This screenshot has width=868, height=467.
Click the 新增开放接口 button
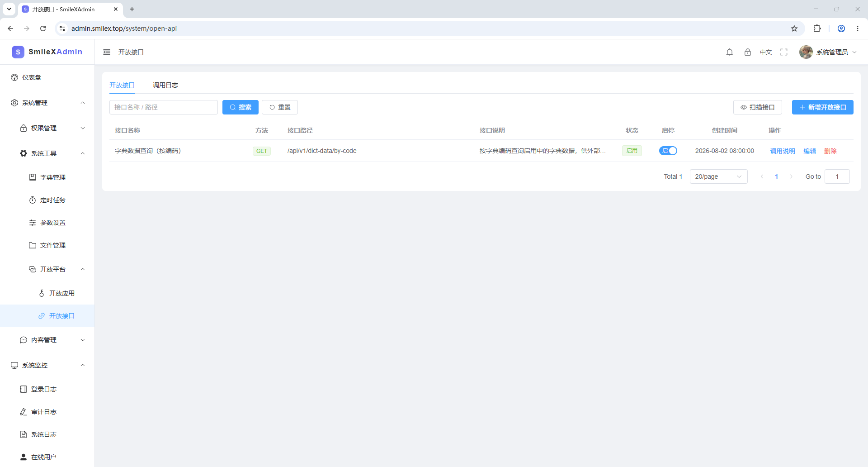click(822, 107)
